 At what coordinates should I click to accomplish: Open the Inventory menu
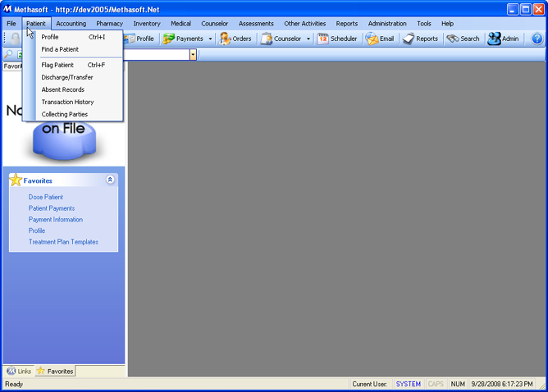tap(147, 24)
